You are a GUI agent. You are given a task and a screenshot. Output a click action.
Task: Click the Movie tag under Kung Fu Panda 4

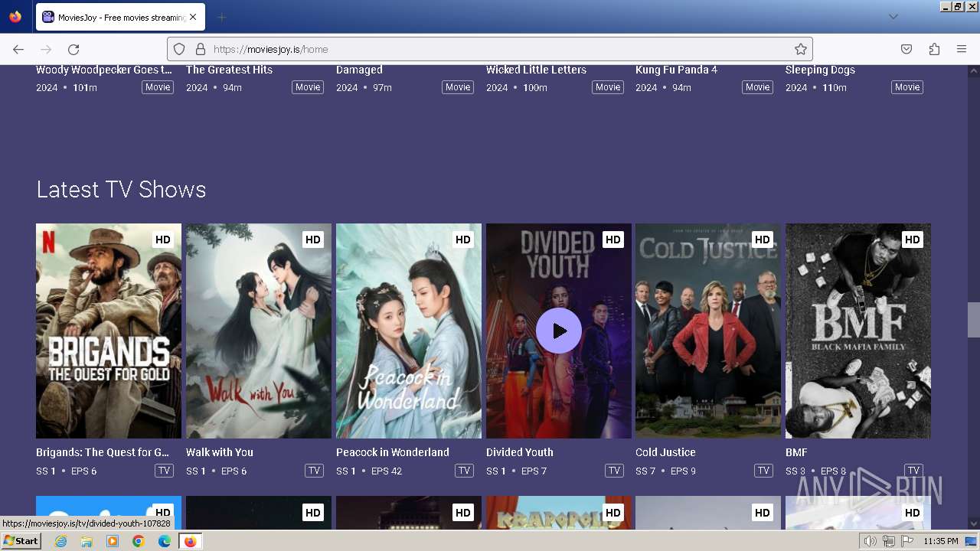[x=757, y=87]
